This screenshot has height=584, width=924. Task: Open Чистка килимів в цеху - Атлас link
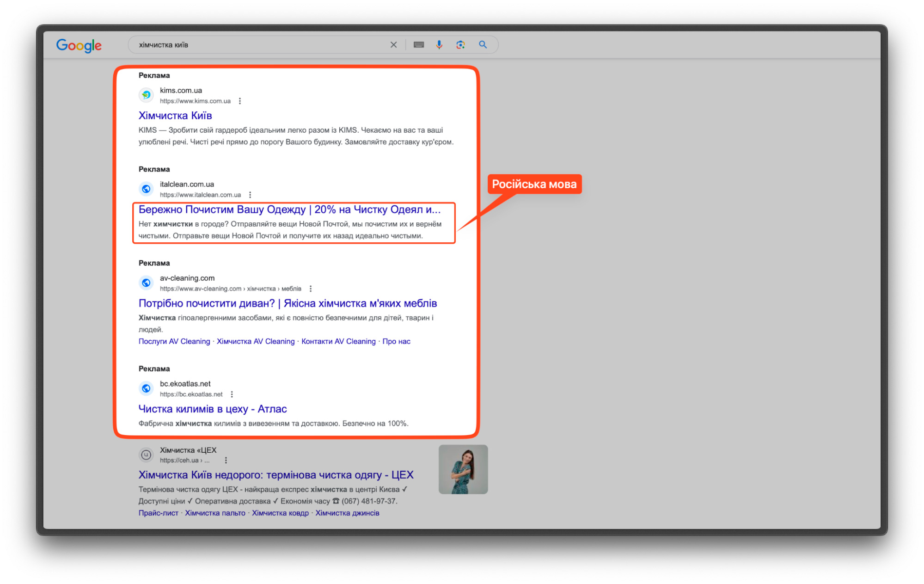coord(213,409)
